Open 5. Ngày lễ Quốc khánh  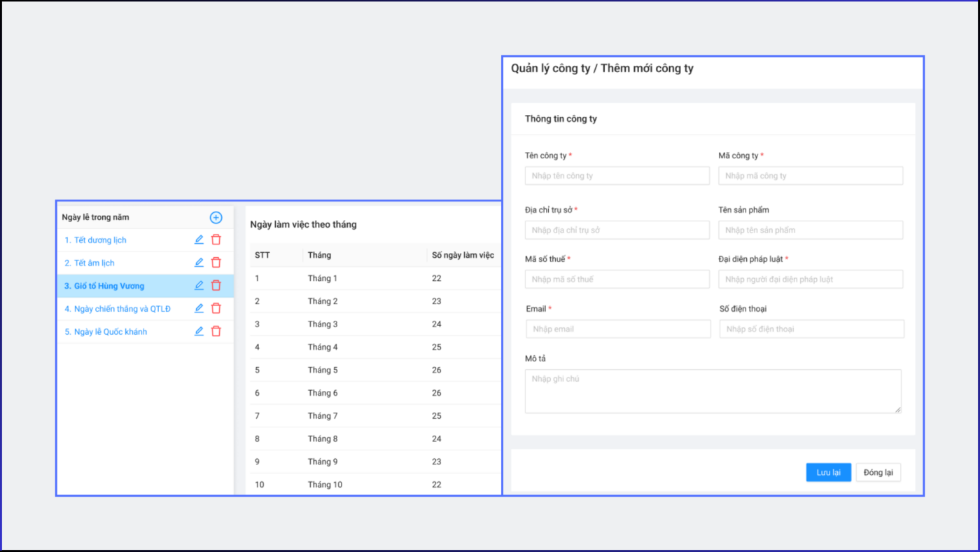pos(106,332)
